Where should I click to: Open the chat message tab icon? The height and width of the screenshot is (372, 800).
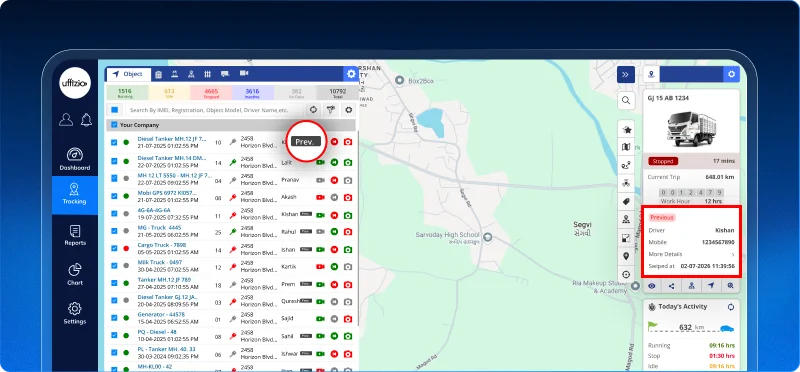click(x=225, y=74)
